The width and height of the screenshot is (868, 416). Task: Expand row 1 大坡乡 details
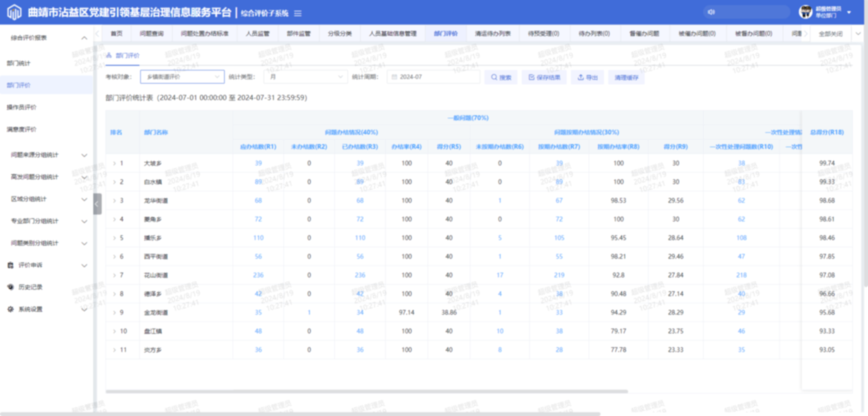click(114, 163)
